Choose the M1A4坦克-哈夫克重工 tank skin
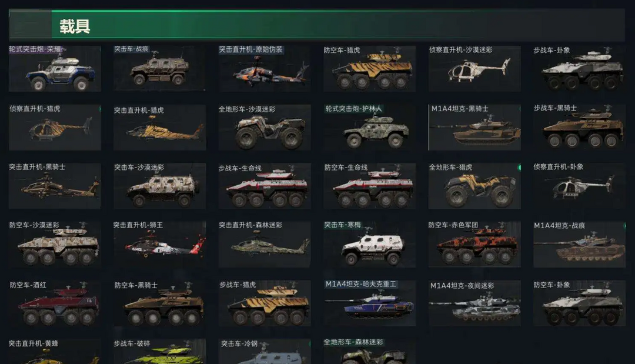635x364 pixels. click(x=369, y=303)
